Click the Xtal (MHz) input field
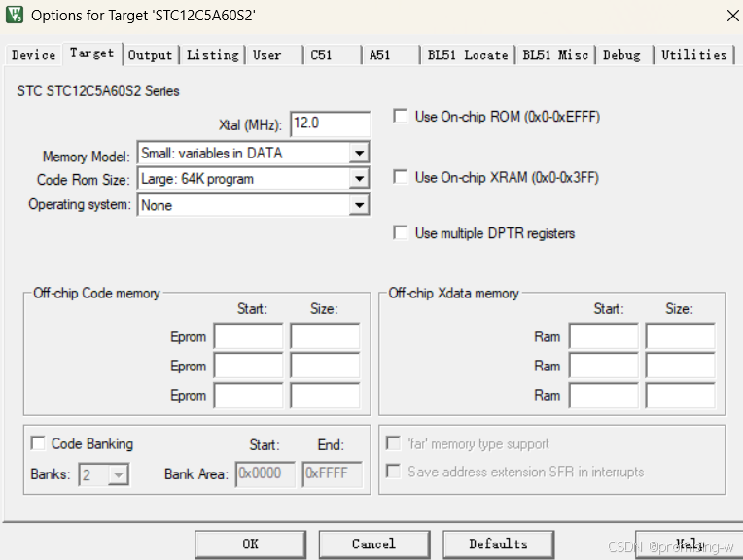The image size is (743, 560). pyautogui.click(x=331, y=124)
